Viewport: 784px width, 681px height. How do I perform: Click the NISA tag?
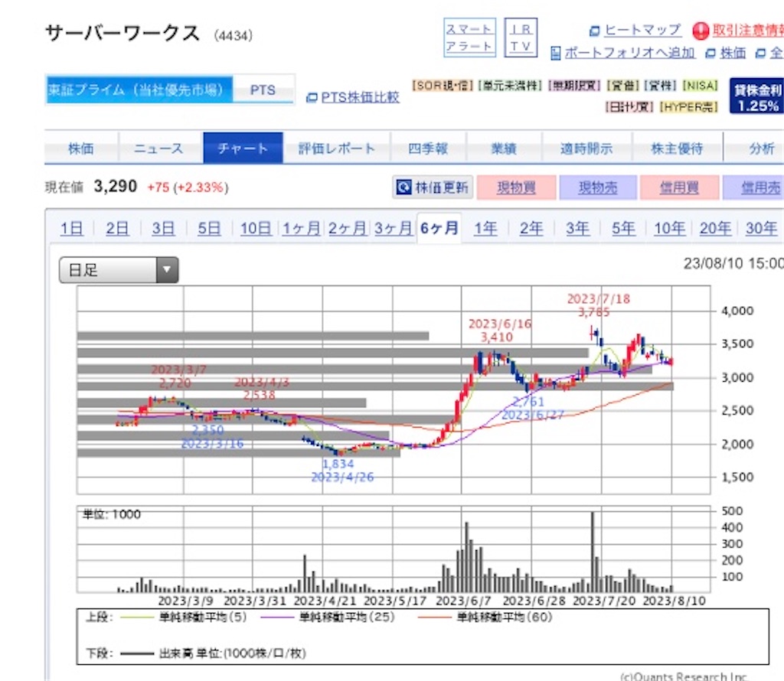coord(700,86)
